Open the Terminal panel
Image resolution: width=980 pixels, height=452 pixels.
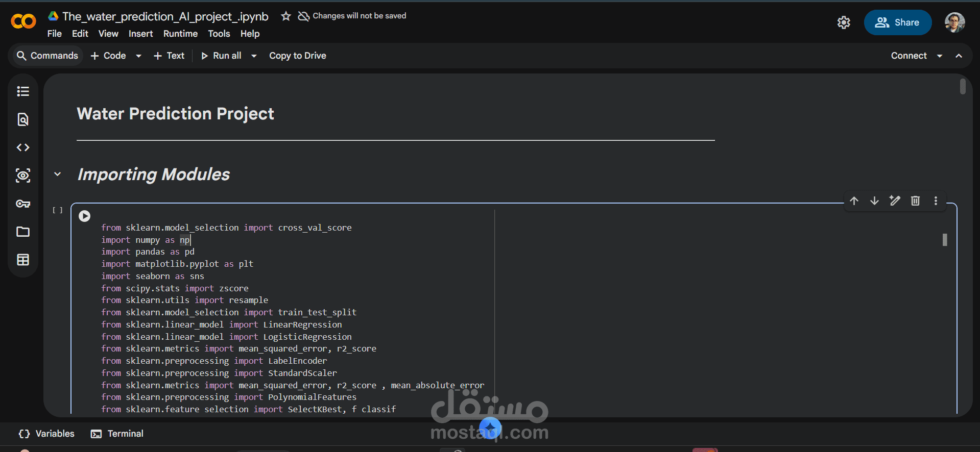[x=117, y=434]
